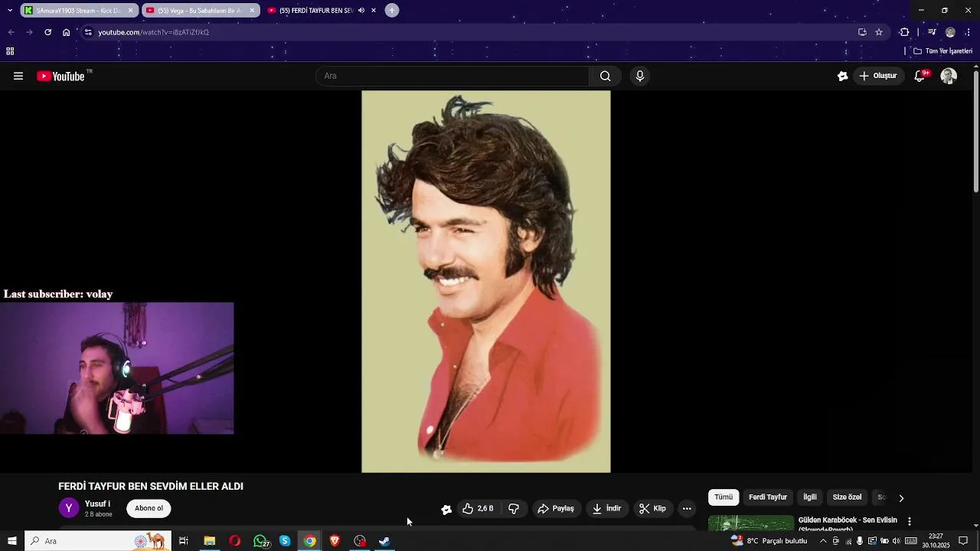Like the video with 2,6 B likes

(478, 509)
